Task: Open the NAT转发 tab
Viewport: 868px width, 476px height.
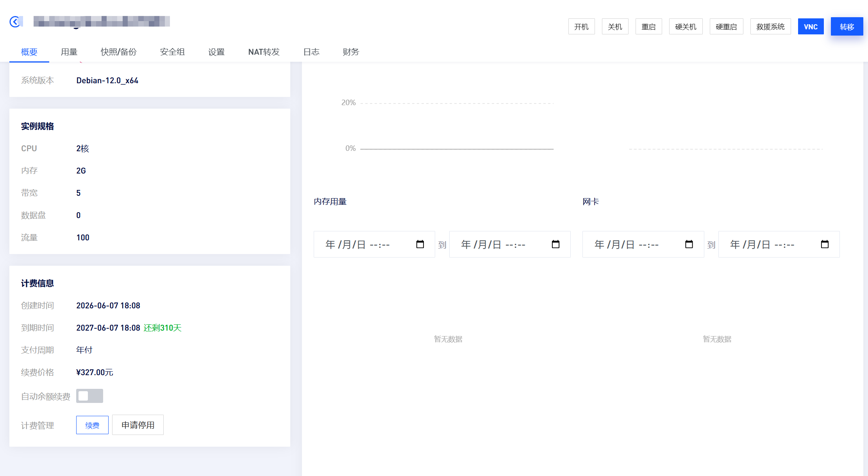Action: tap(264, 52)
